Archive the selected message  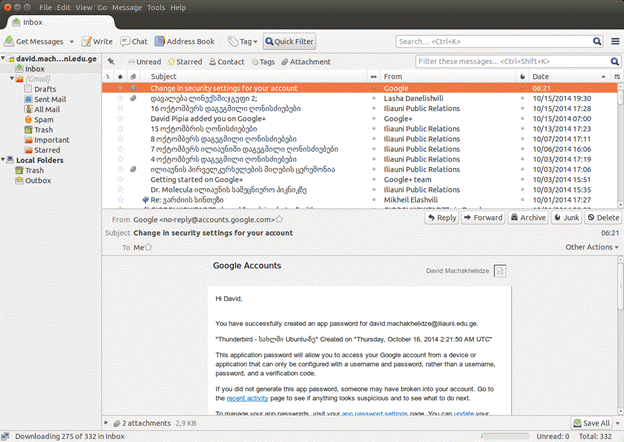(x=528, y=218)
